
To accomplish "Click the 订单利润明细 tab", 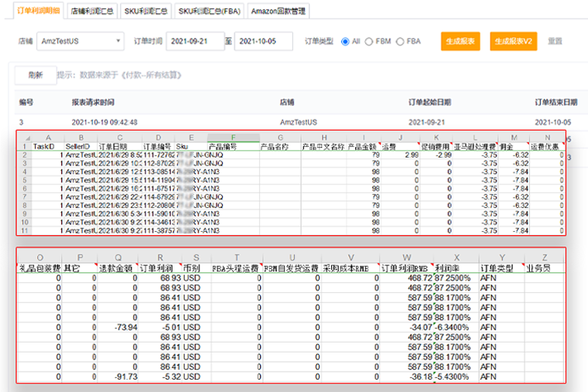I will pyautogui.click(x=37, y=12).
